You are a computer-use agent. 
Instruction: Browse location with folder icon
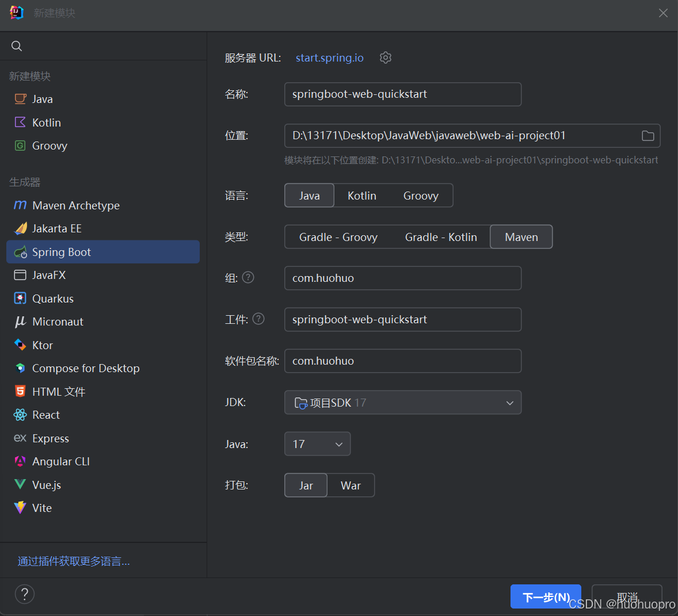[x=647, y=136]
